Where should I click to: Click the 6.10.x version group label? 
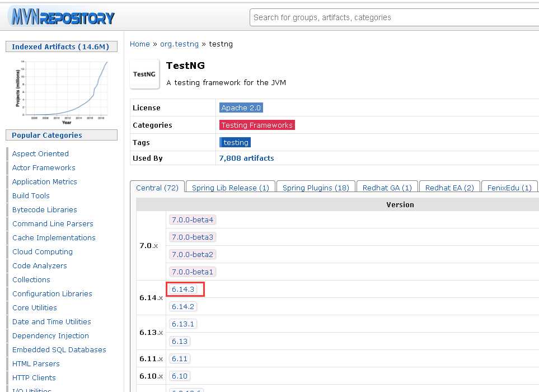151,376
